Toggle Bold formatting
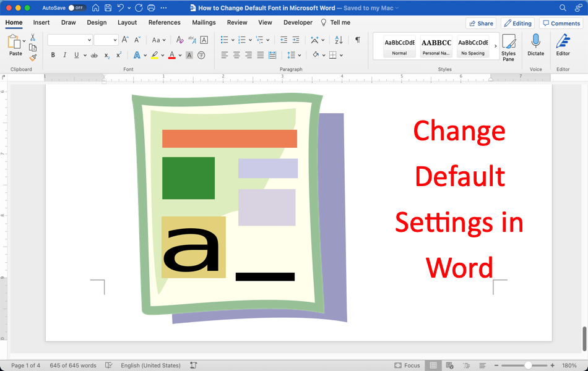The image size is (588, 371). (x=53, y=55)
